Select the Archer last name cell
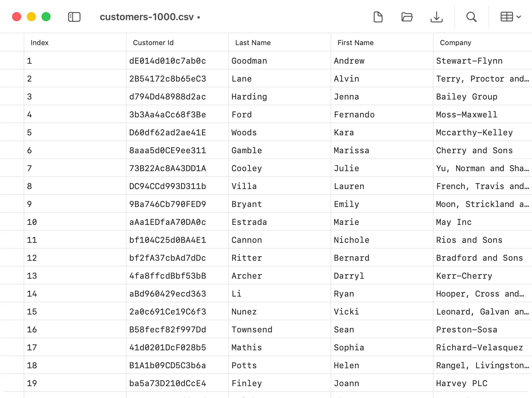The image size is (532, 398). tap(280, 275)
